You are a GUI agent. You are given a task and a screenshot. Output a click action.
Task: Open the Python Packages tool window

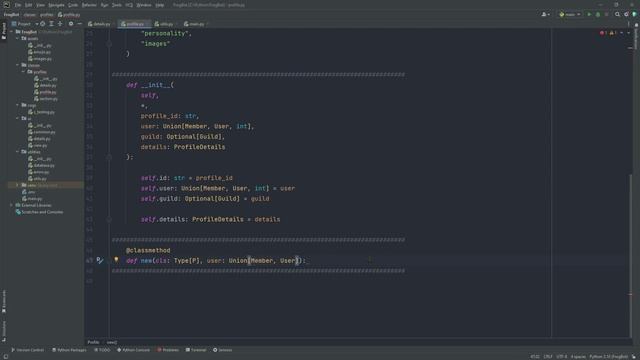[69, 350]
